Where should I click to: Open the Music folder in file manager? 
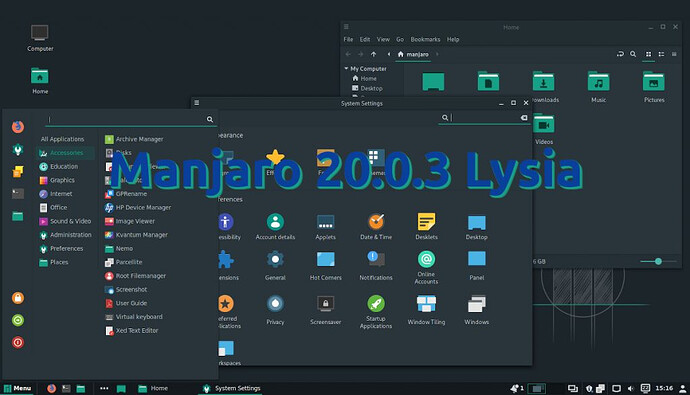coord(598,87)
